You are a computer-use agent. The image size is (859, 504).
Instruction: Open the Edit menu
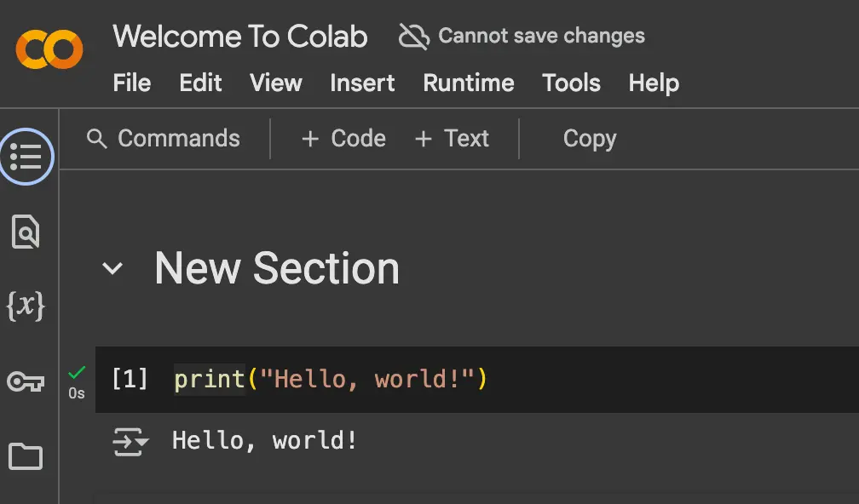[200, 83]
